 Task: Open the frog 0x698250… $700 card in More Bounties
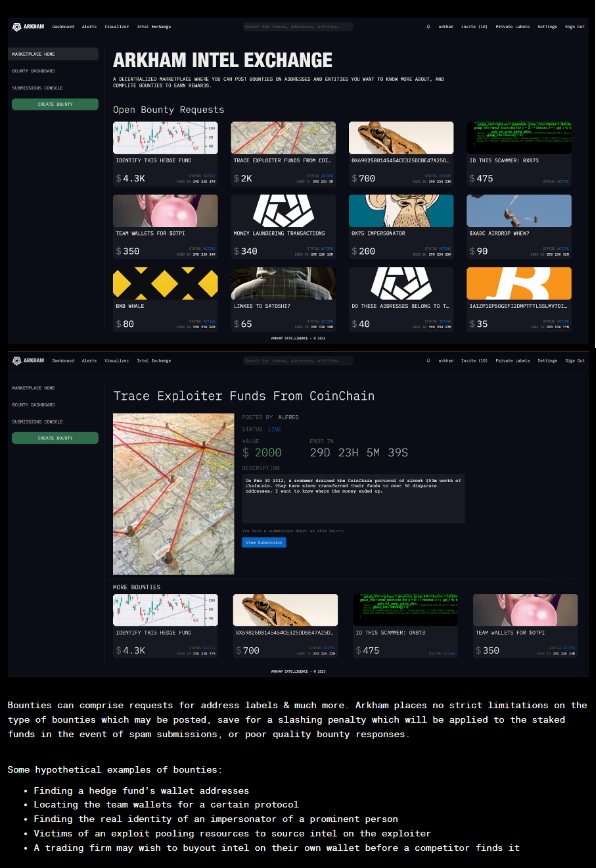(x=285, y=626)
